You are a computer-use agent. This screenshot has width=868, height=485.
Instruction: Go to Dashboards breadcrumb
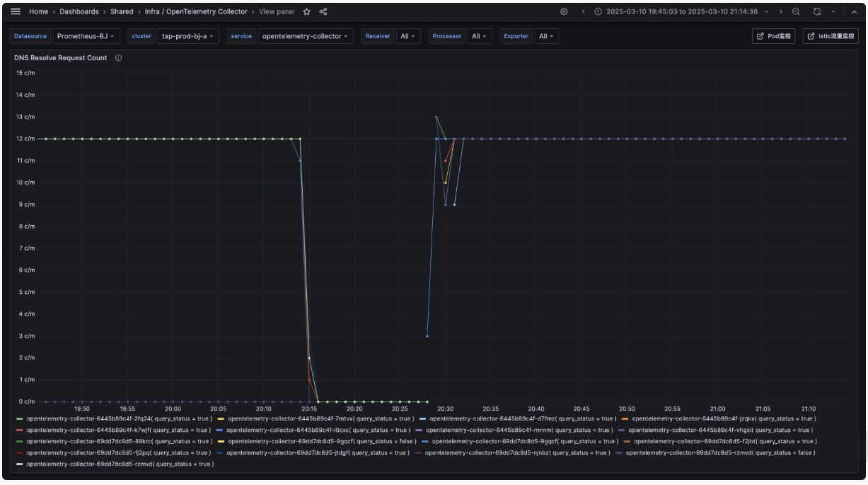(79, 11)
